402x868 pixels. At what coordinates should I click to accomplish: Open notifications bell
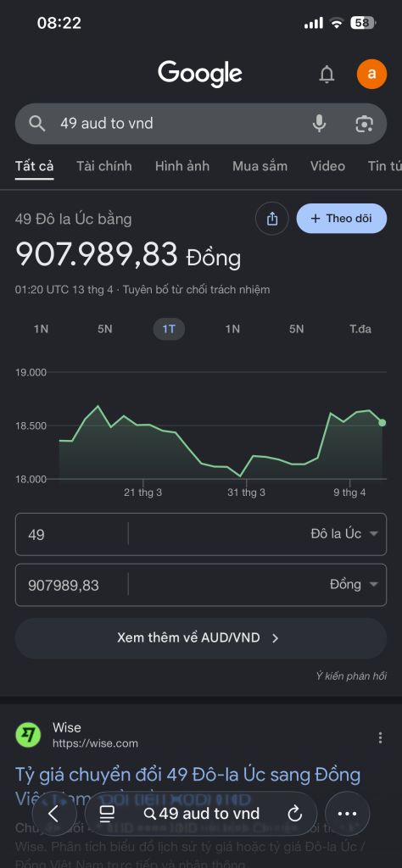pyautogui.click(x=327, y=74)
